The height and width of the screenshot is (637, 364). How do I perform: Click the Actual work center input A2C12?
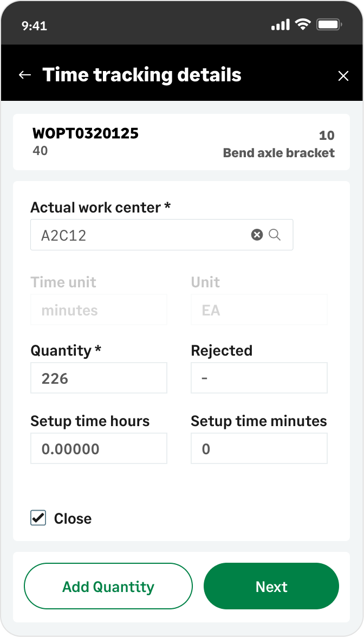coord(161,235)
